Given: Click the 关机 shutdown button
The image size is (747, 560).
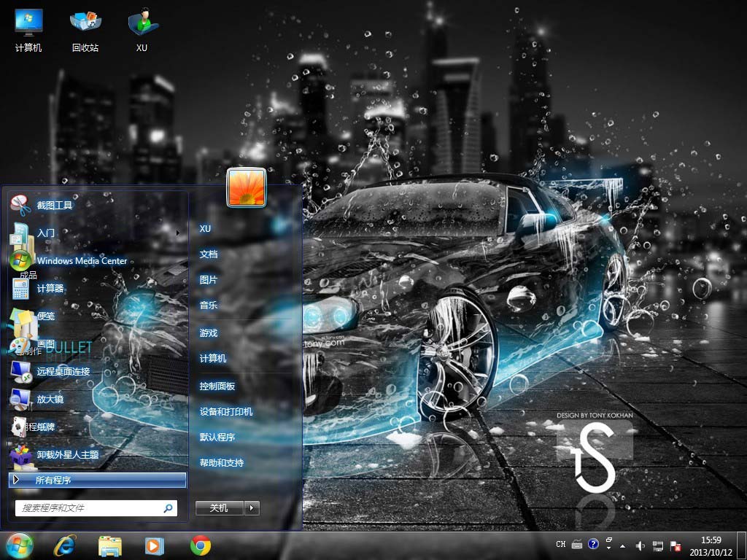Looking at the screenshot, I should [219, 508].
